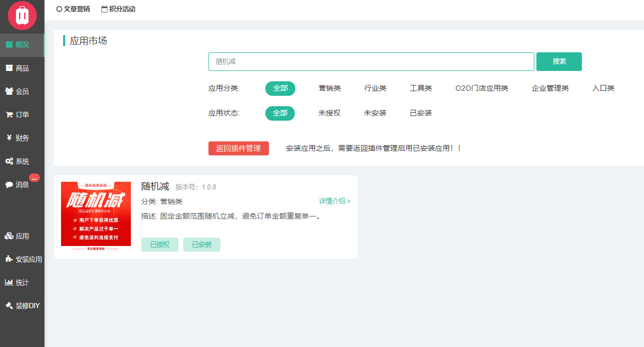Open 装修DIY hammer icon
Screen dimensions: 644x347
pos(9,306)
